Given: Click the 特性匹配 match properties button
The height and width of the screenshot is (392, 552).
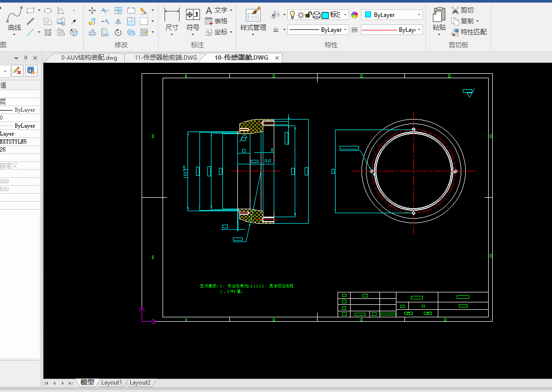Looking at the screenshot, I should (x=469, y=32).
